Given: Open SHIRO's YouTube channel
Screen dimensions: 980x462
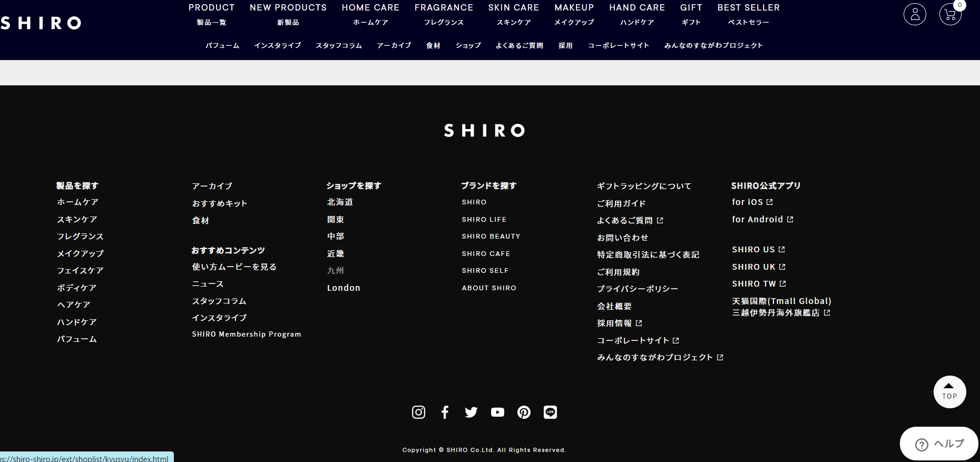Looking at the screenshot, I should [497, 412].
